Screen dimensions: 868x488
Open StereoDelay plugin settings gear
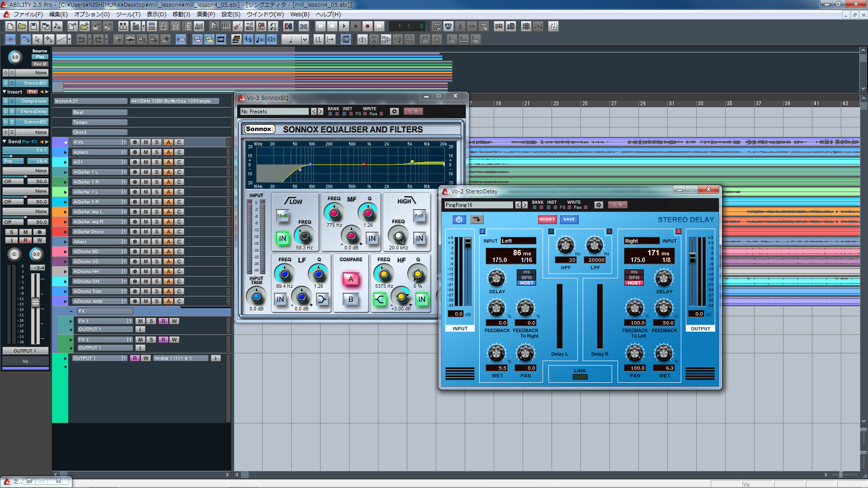599,205
